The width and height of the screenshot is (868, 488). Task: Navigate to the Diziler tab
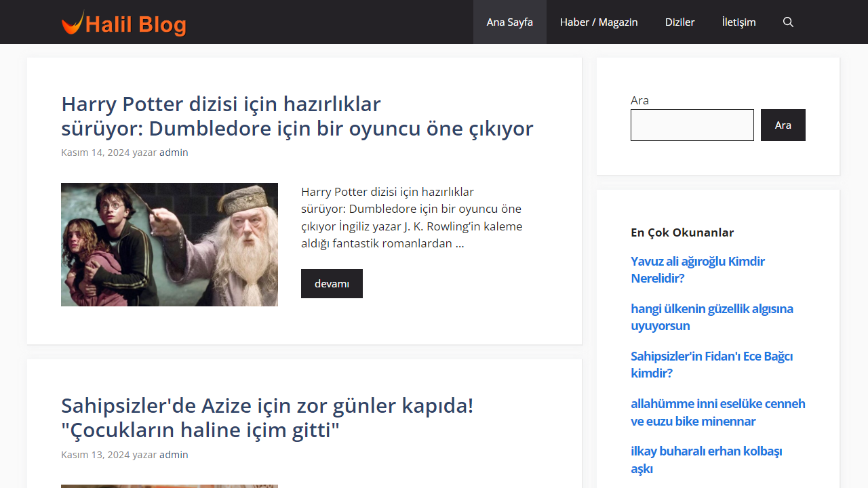(679, 22)
